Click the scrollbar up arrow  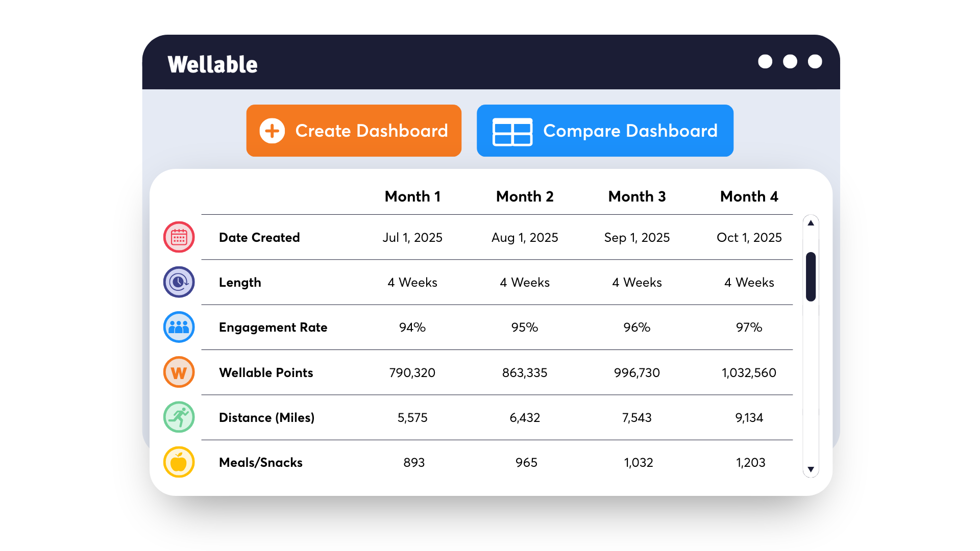tap(811, 223)
